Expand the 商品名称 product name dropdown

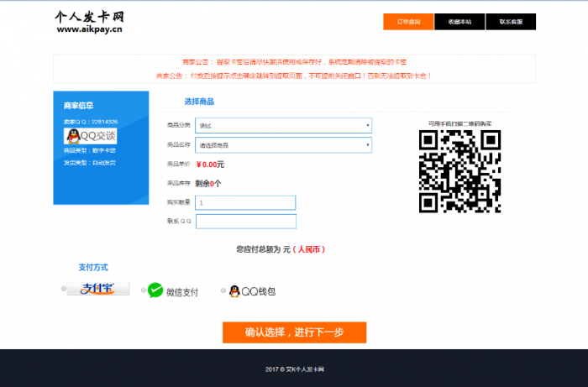tap(283, 145)
